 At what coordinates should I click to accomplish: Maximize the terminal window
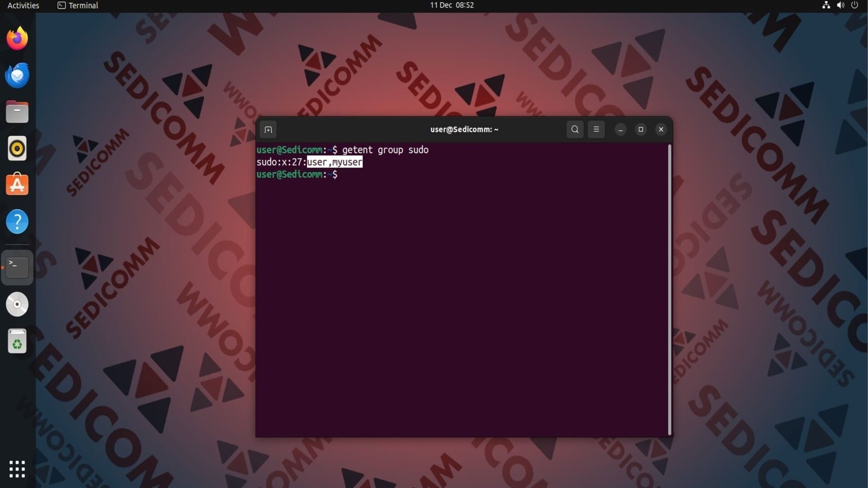(x=641, y=130)
